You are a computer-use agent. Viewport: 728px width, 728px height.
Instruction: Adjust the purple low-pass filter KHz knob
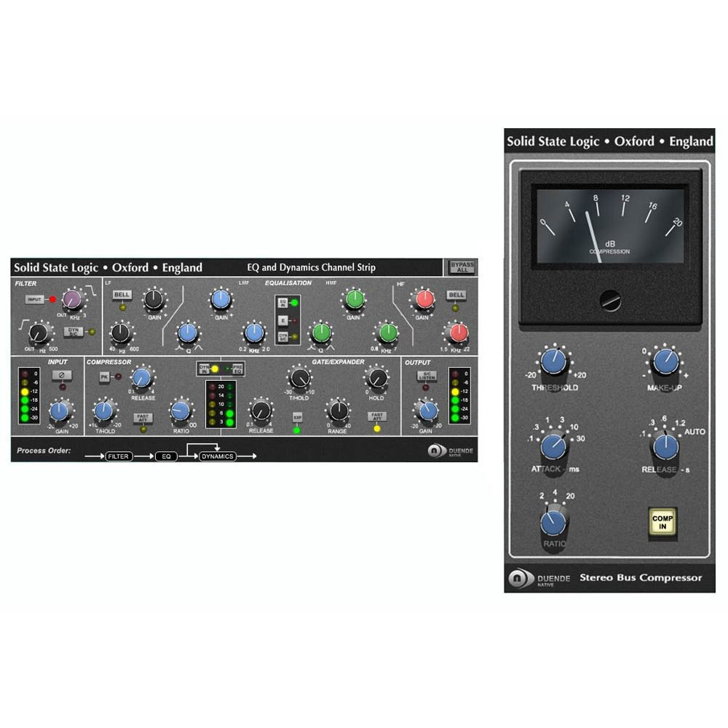coord(72,300)
